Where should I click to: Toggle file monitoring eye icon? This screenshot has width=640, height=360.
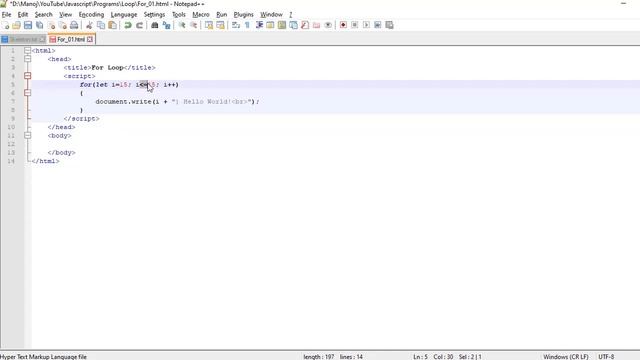(328, 25)
